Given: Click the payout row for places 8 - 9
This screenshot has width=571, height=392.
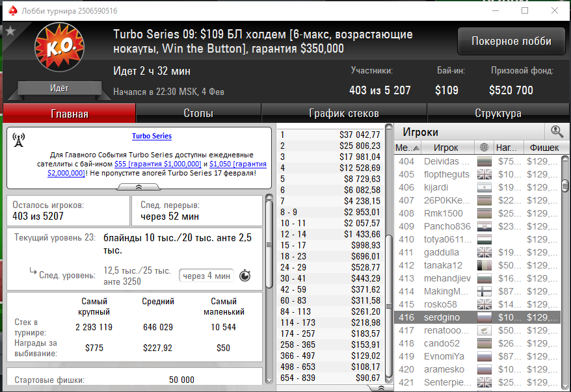Looking at the screenshot, I should (x=330, y=212).
